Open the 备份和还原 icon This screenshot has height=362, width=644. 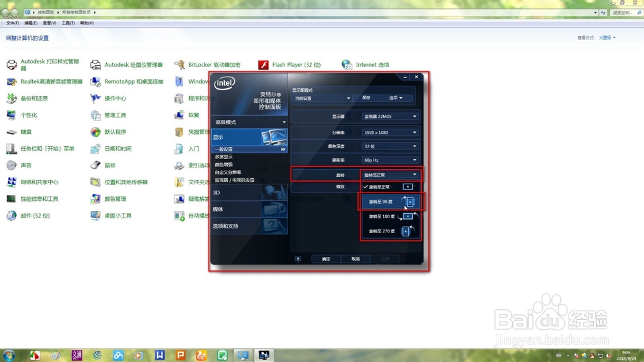point(12,98)
